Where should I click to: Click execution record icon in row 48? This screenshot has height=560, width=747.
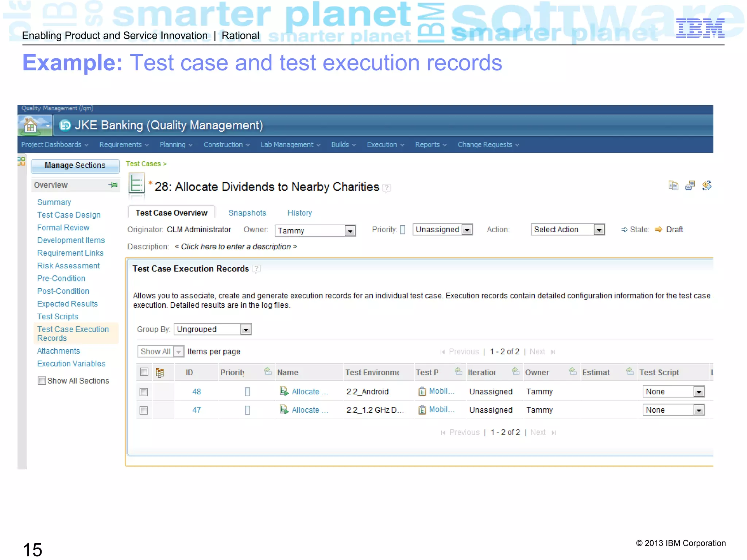pos(284,391)
